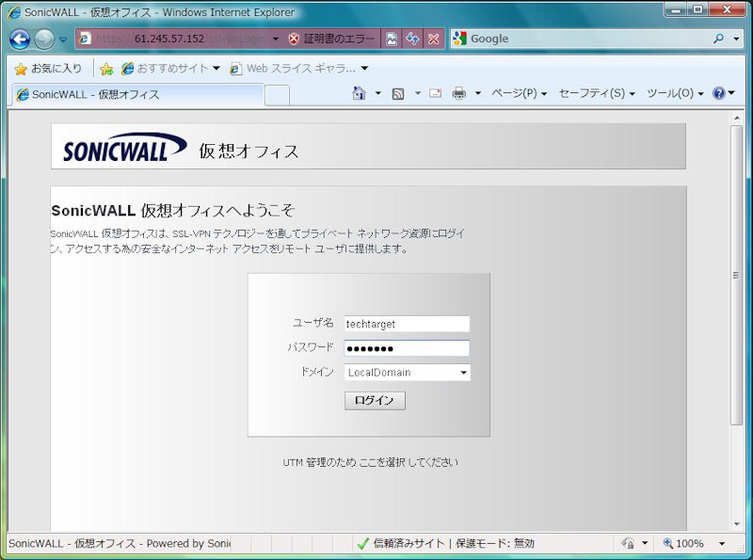
Task: Click the privacy report icon in status bar
Action: coord(628,543)
